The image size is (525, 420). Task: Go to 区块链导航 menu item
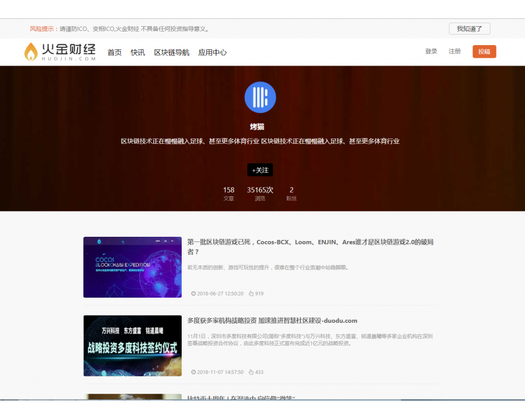[172, 52]
